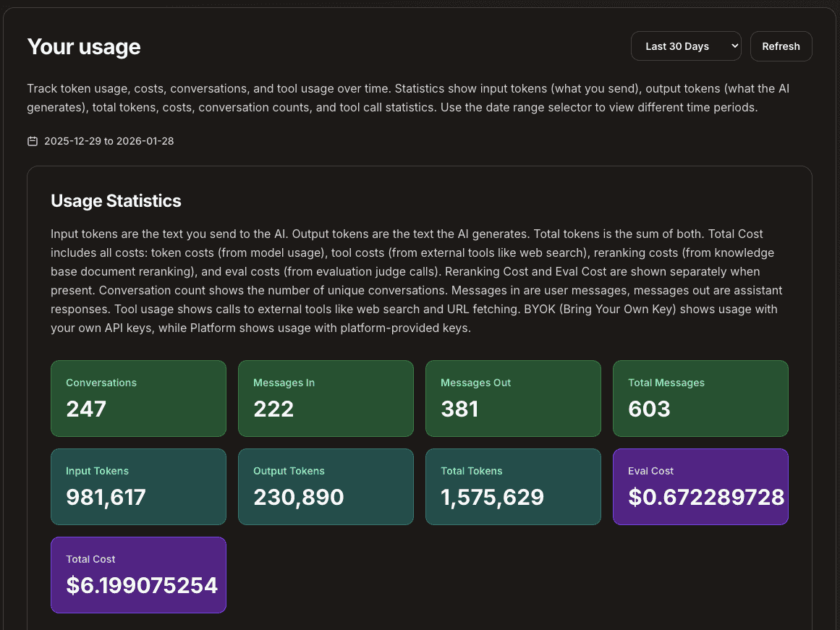Select the Total Tokens stat card
This screenshot has height=630, width=840.
[513, 486]
